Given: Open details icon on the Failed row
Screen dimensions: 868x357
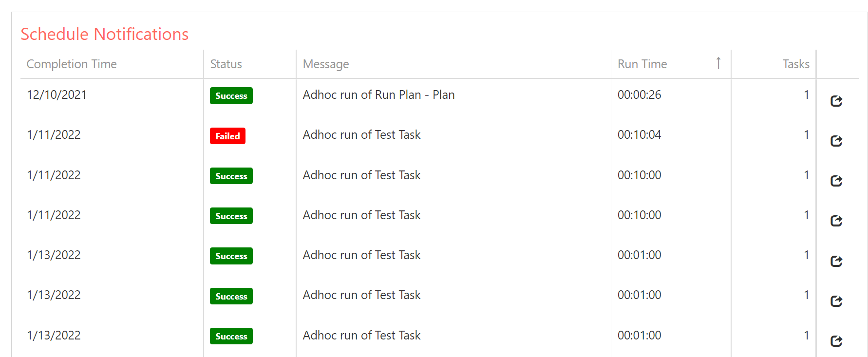Looking at the screenshot, I should click(836, 141).
